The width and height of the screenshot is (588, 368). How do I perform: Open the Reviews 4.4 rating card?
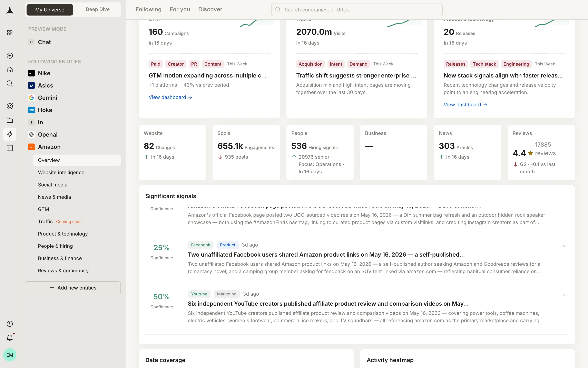[x=541, y=152]
